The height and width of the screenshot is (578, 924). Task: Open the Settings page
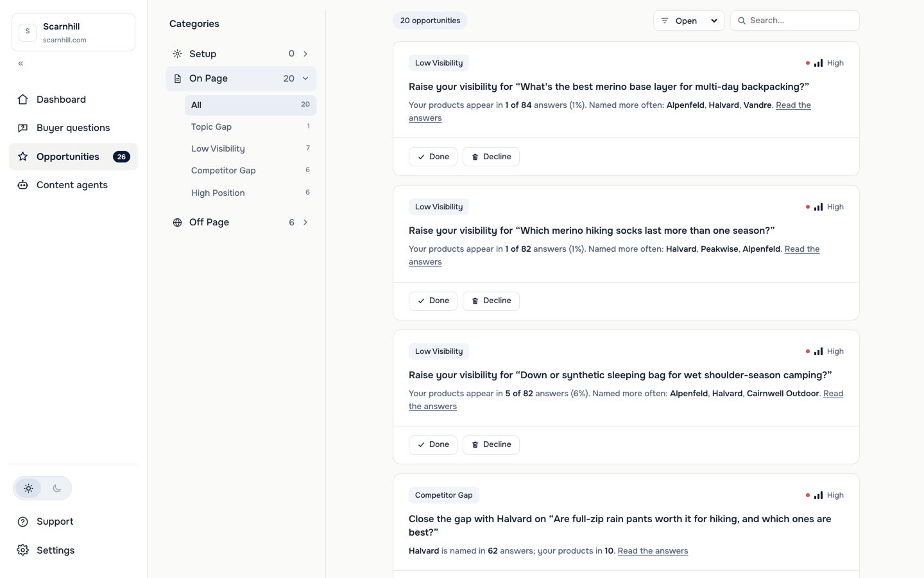tap(73, 550)
